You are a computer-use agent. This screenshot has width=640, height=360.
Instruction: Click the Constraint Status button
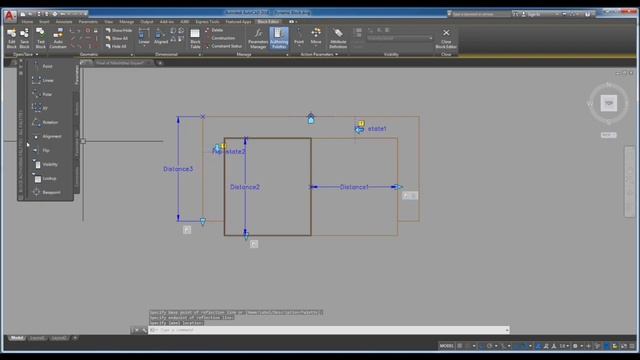pos(224,46)
